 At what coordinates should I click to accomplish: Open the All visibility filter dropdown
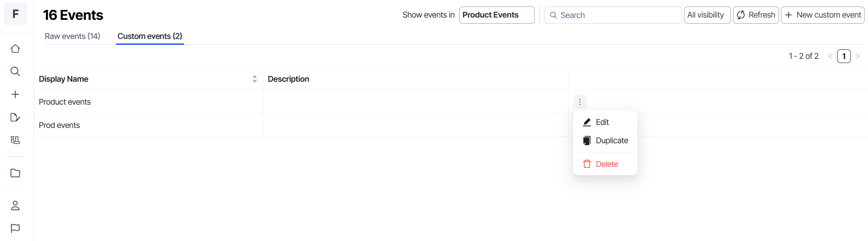(x=707, y=15)
